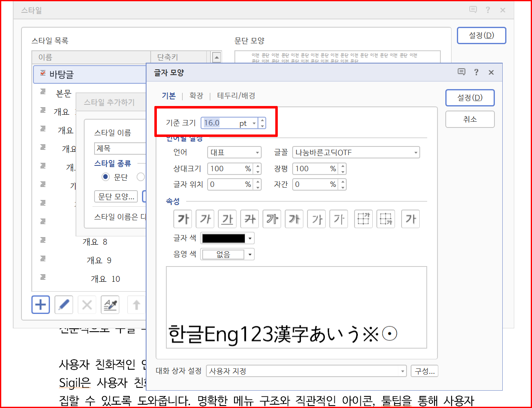This screenshot has height=408, width=532.
Task: Click the check mark icon on 바탕글
Action: pos(43,73)
